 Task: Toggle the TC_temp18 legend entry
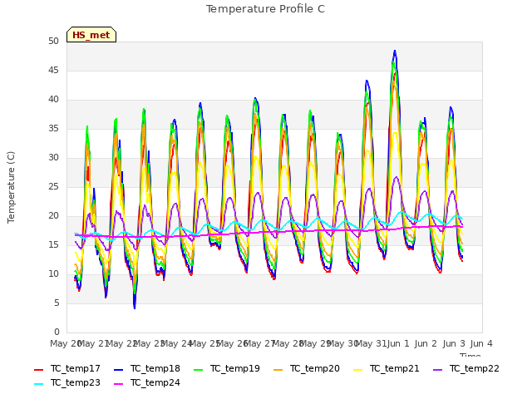(x=147, y=368)
